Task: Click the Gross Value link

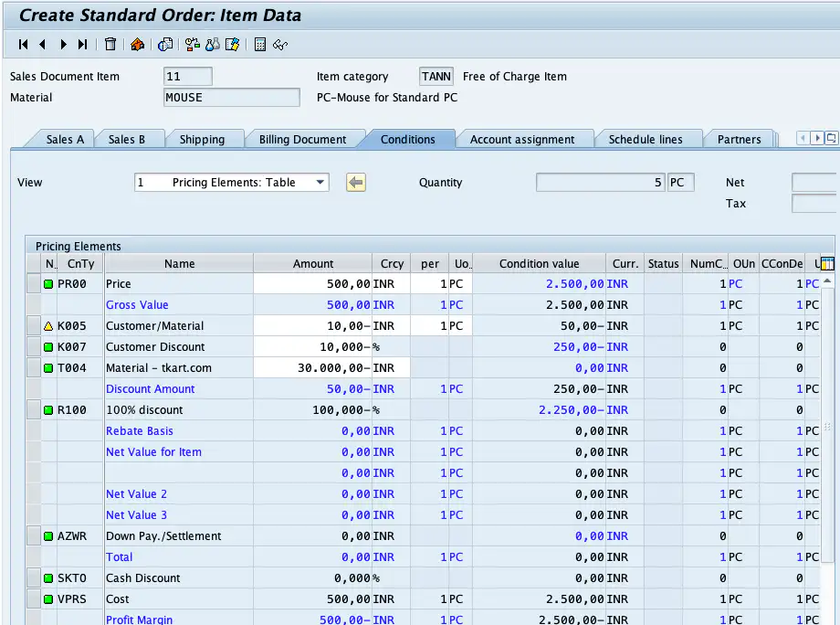Action: 137,304
